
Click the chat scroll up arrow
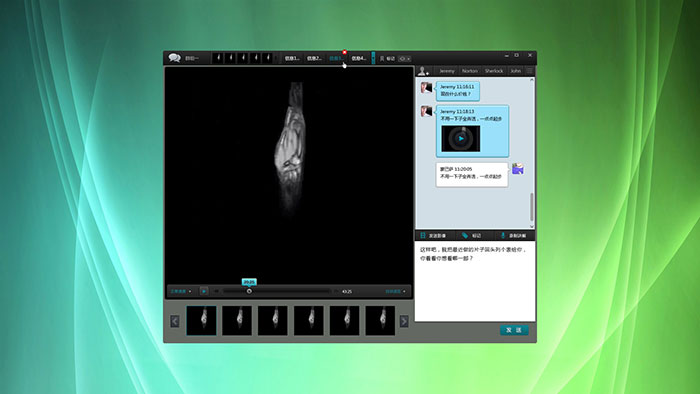532,80
